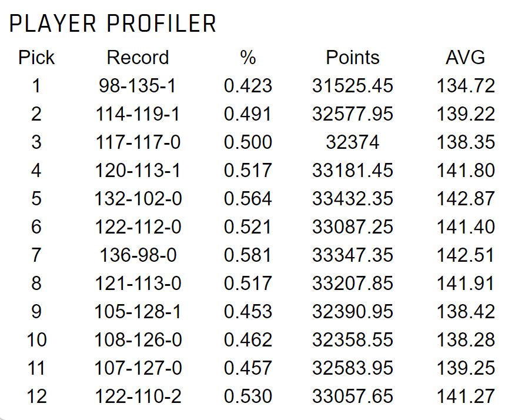Image resolution: width=505 pixels, height=420 pixels.
Task: Select percentage 0.453 for pick 9
Action: (248, 311)
